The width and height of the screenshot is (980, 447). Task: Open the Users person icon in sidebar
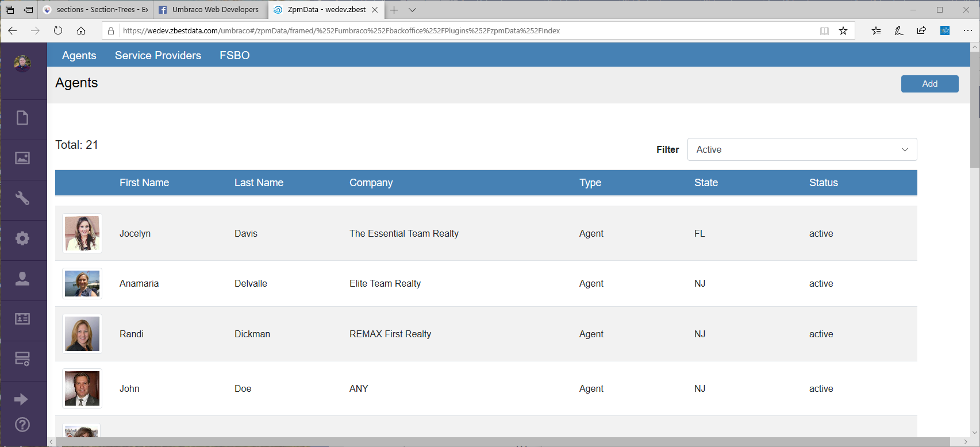[x=22, y=279]
